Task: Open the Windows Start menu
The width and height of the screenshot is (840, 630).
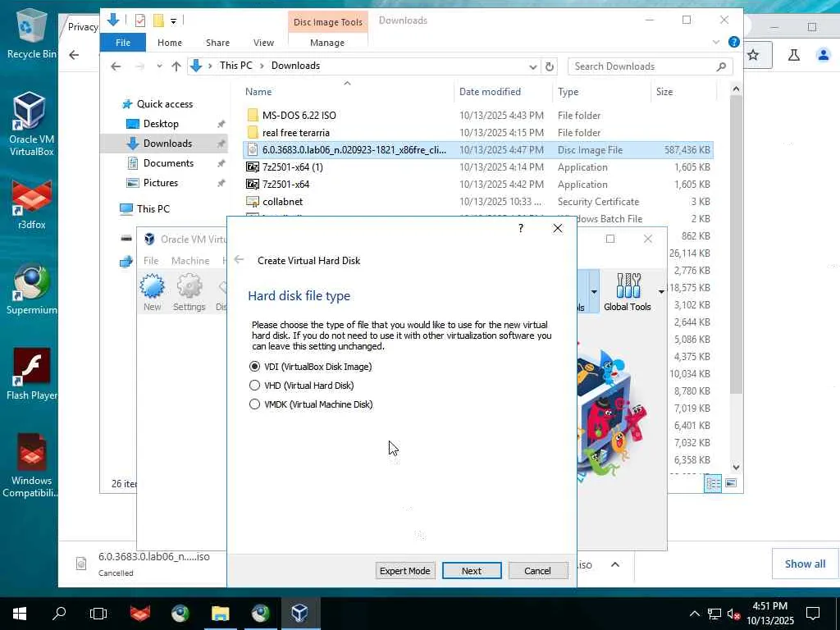Action: tap(20, 614)
